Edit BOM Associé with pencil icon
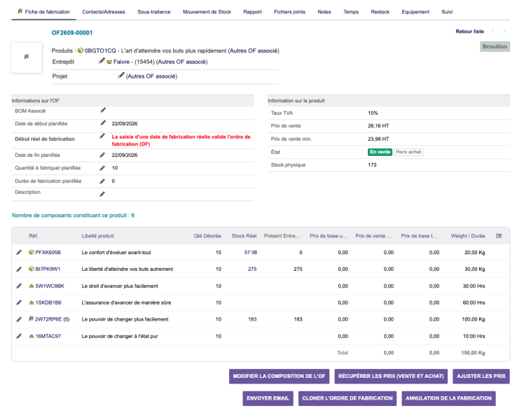 click(x=103, y=110)
